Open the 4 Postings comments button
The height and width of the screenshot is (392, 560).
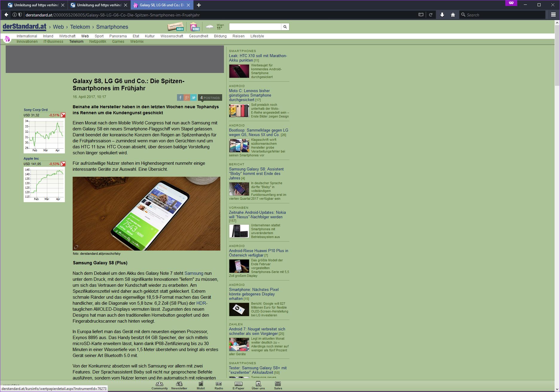210,97
